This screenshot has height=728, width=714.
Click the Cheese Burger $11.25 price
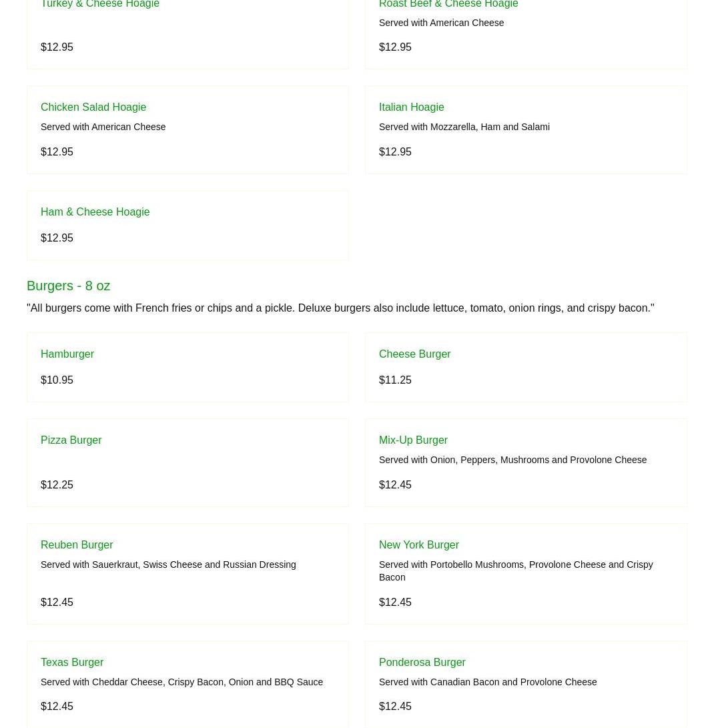point(395,380)
